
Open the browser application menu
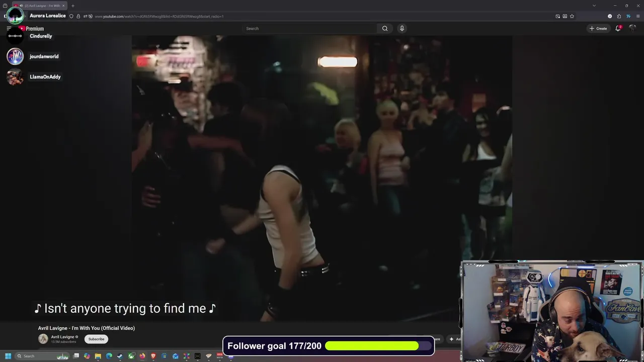tap(638, 16)
